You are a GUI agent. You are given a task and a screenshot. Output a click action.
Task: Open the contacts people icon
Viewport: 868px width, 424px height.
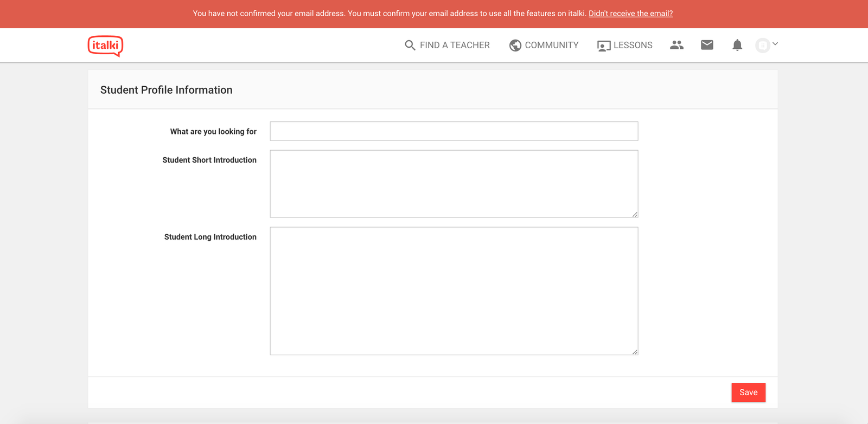pos(676,45)
